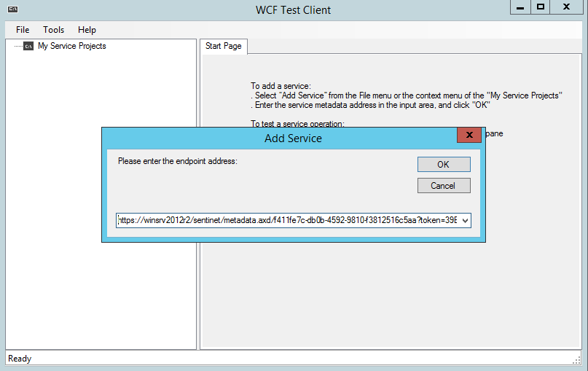Click the 'Please enter the endpoint address:' label
The image size is (588, 371).
click(178, 161)
